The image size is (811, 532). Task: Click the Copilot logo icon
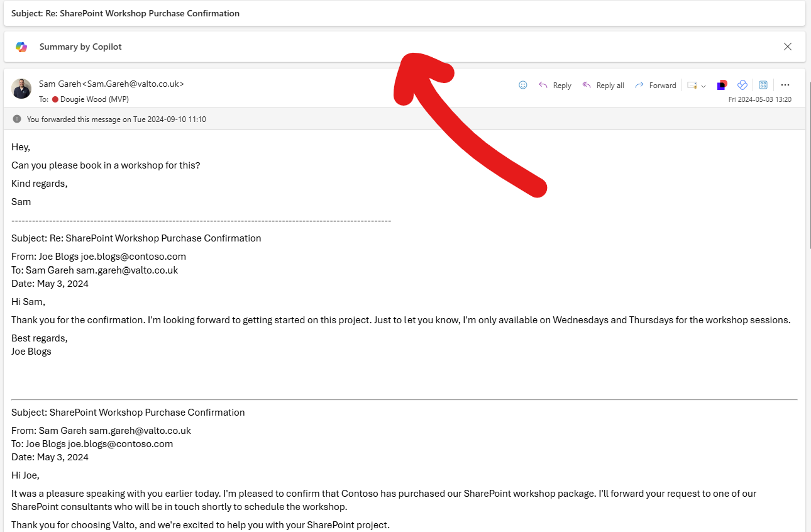coord(21,47)
